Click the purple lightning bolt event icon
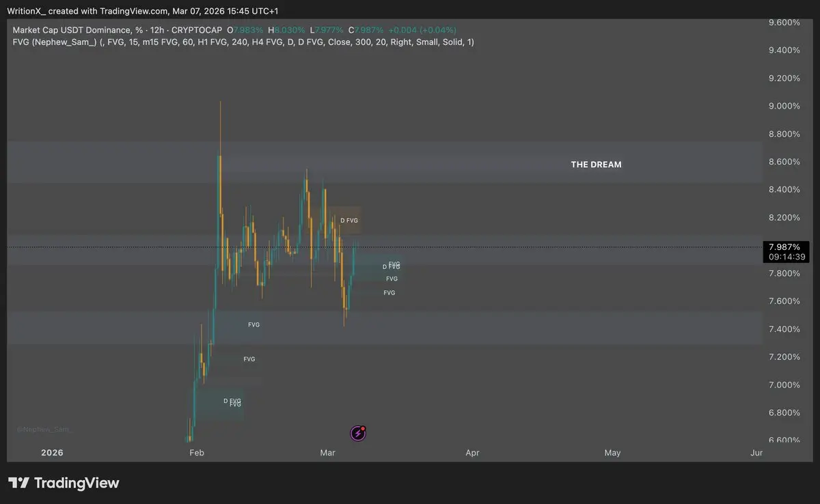Viewport: 820px width, 504px height. [x=358, y=432]
